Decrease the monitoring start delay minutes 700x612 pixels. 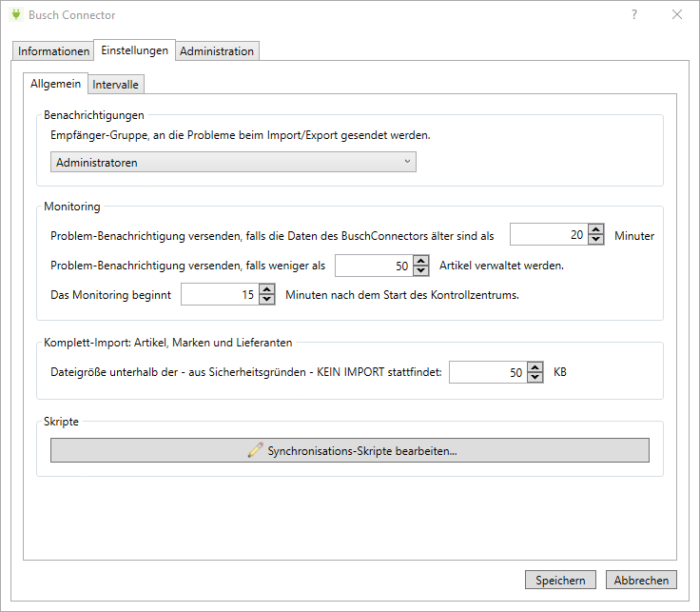[x=267, y=300]
